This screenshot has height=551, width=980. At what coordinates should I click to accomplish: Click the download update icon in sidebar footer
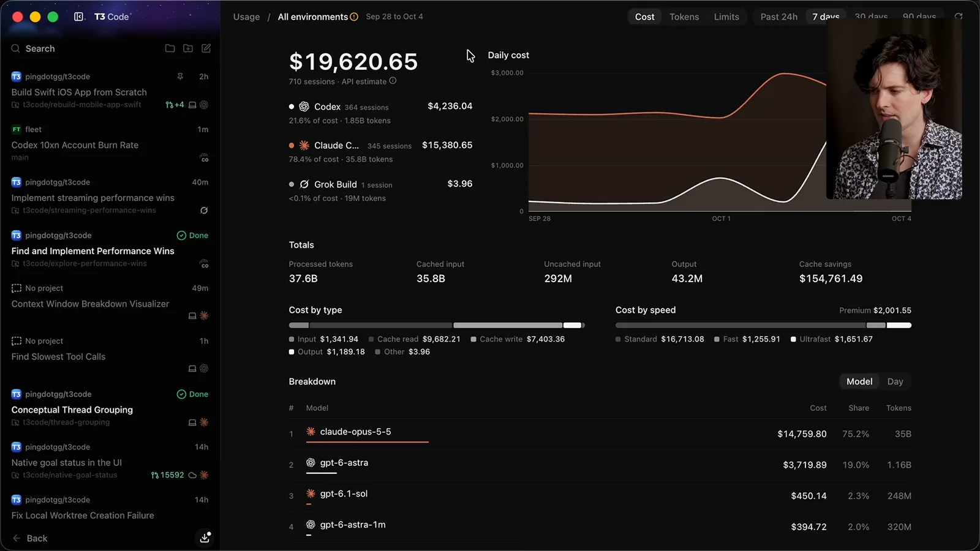pyautogui.click(x=205, y=538)
